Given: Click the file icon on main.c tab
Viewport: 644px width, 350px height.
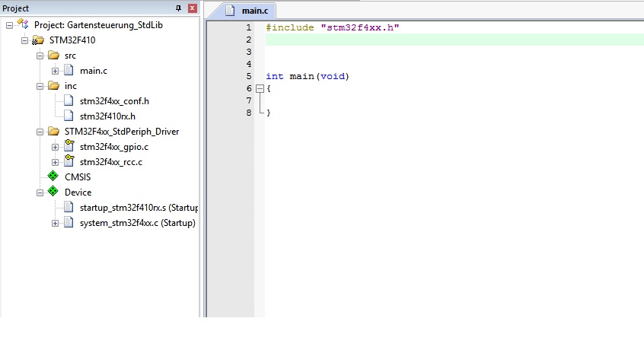Looking at the screenshot, I should 231,10.
